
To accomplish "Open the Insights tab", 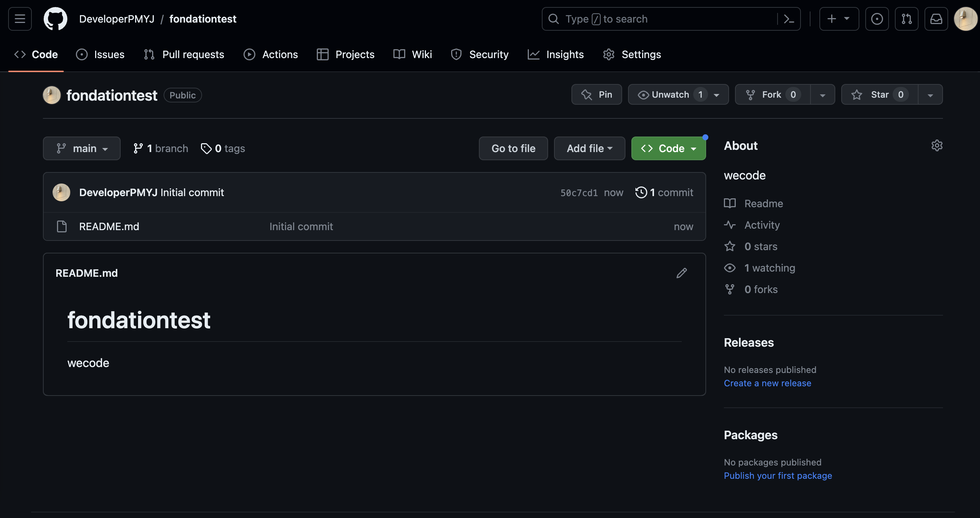I will 556,54.
